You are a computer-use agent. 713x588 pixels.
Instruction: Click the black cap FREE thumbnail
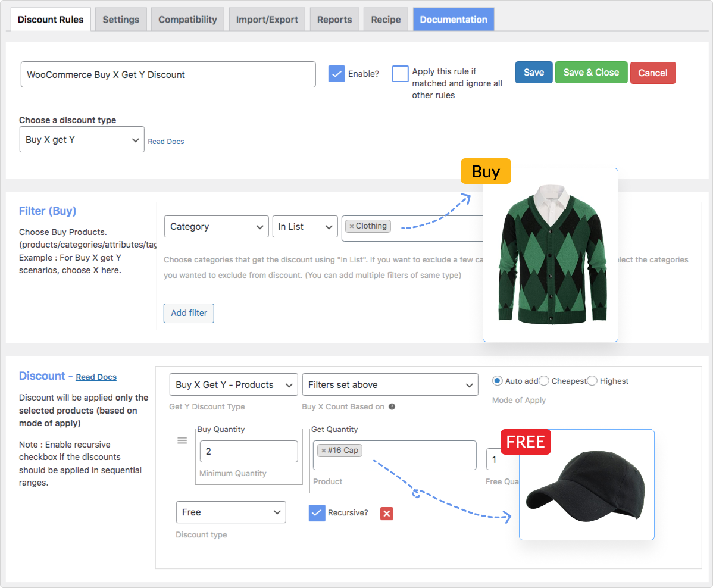[x=587, y=485]
